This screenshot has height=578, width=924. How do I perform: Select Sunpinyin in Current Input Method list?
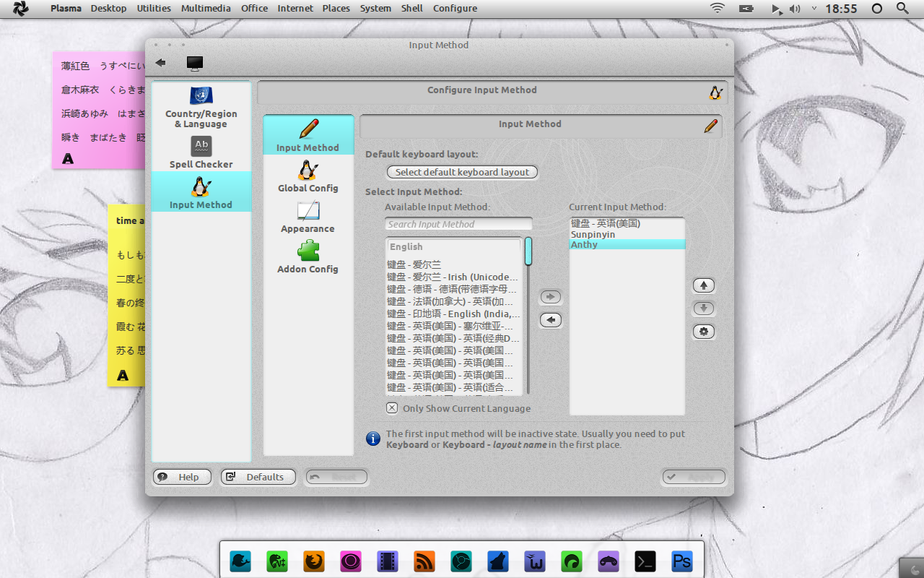tap(627, 234)
